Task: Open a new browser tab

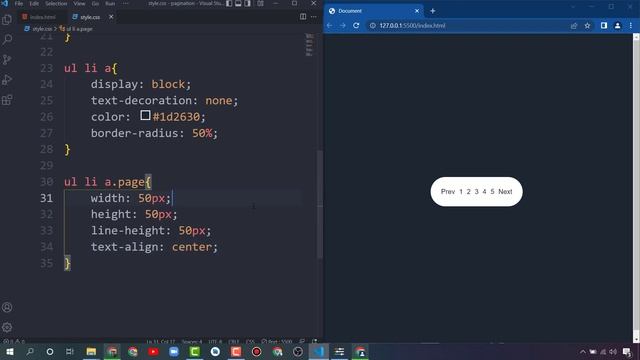Action: click(433, 11)
